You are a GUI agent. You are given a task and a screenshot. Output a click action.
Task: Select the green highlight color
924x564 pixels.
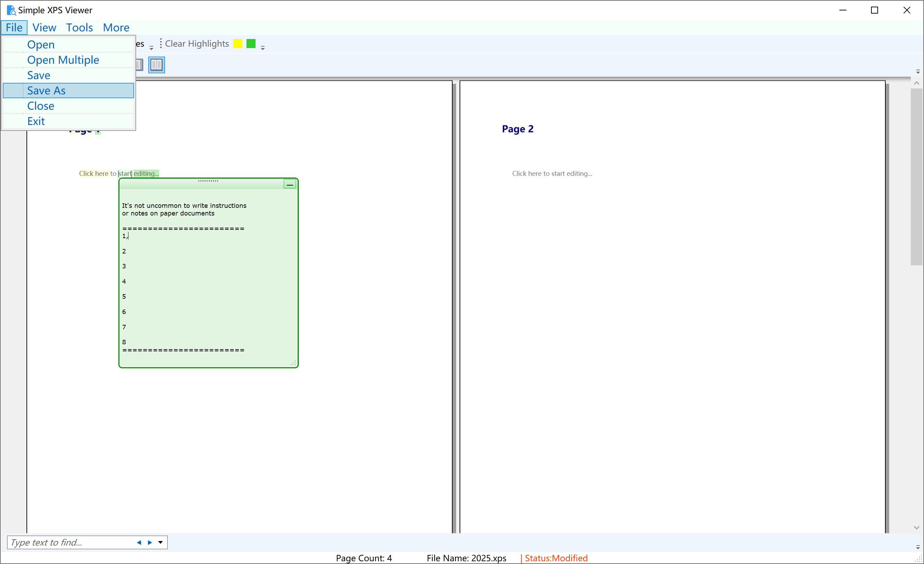251,43
